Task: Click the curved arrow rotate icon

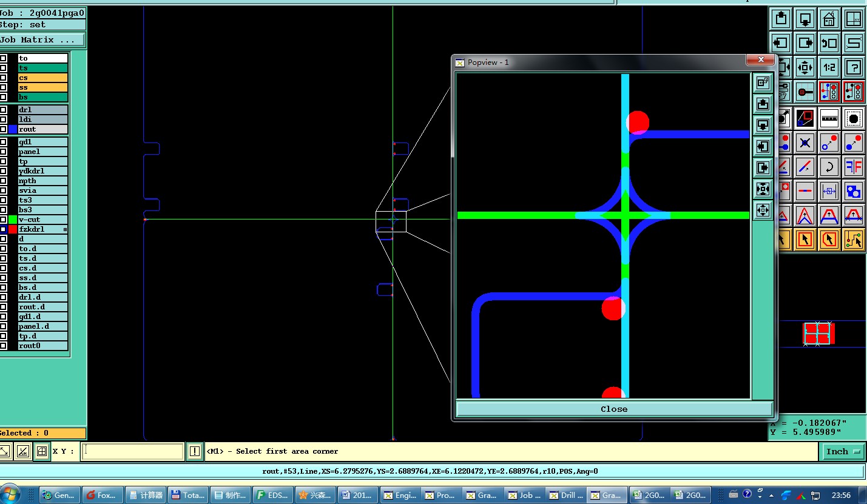Action: [829, 167]
